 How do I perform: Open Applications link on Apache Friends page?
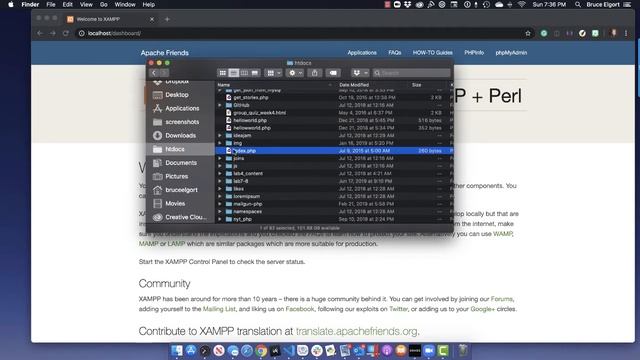point(362,53)
